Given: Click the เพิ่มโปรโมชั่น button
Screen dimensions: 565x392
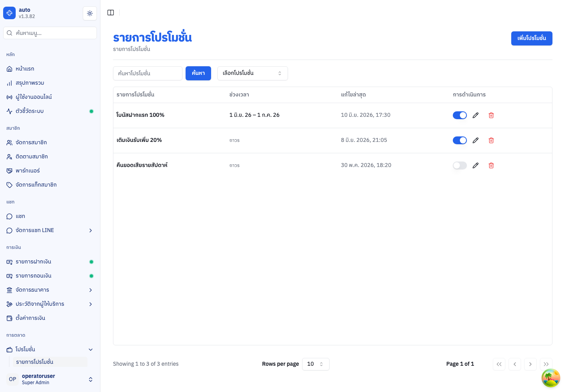Looking at the screenshot, I should [532, 38].
